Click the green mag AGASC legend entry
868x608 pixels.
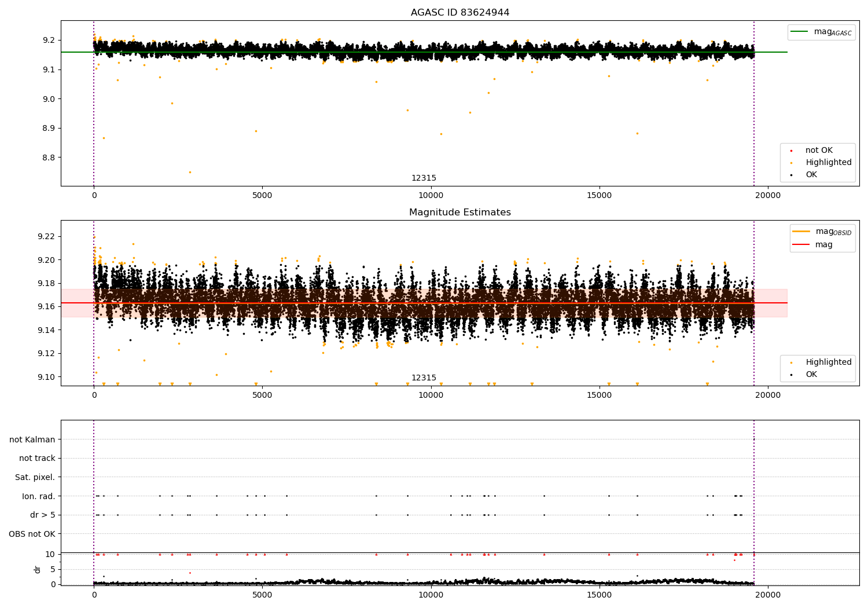pyautogui.click(x=822, y=32)
